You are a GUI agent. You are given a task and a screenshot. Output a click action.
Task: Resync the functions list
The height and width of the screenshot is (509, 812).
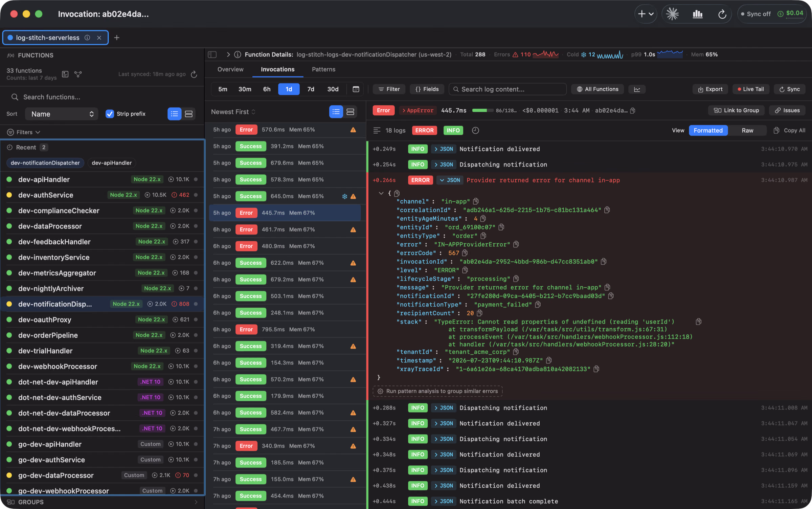coord(194,74)
